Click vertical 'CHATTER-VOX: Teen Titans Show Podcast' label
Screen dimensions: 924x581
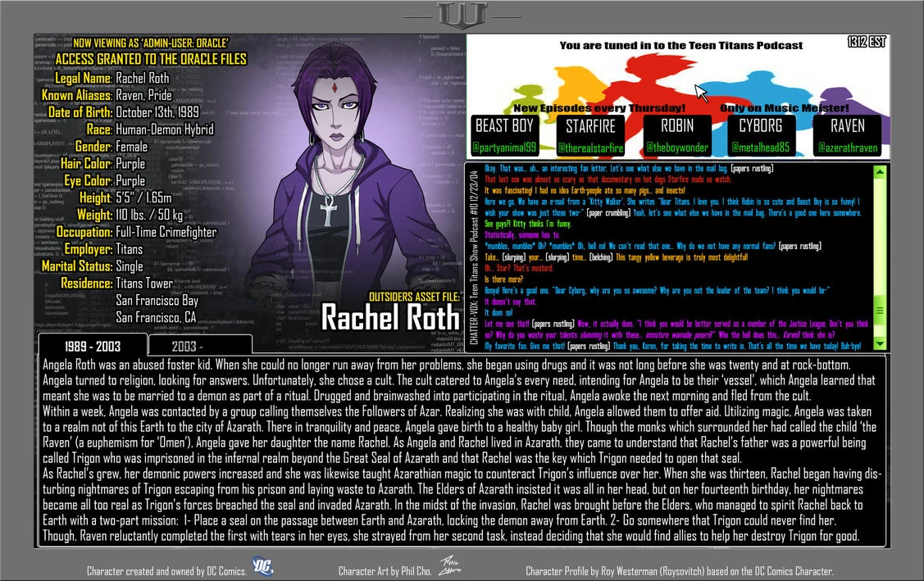coord(474,257)
